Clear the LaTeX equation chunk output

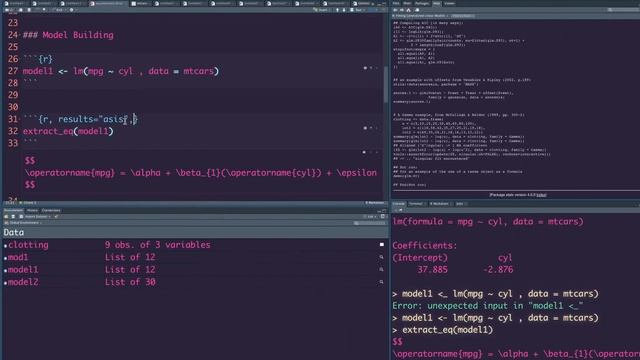376,153
